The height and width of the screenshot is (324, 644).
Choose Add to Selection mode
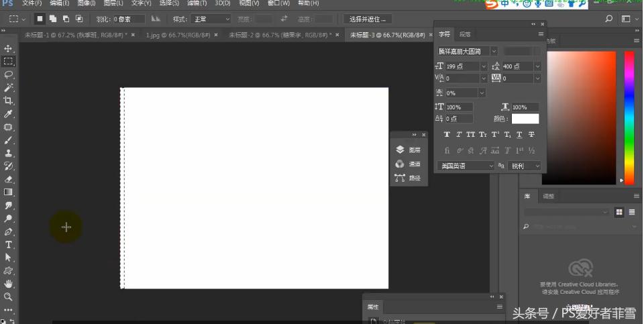point(53,19)
